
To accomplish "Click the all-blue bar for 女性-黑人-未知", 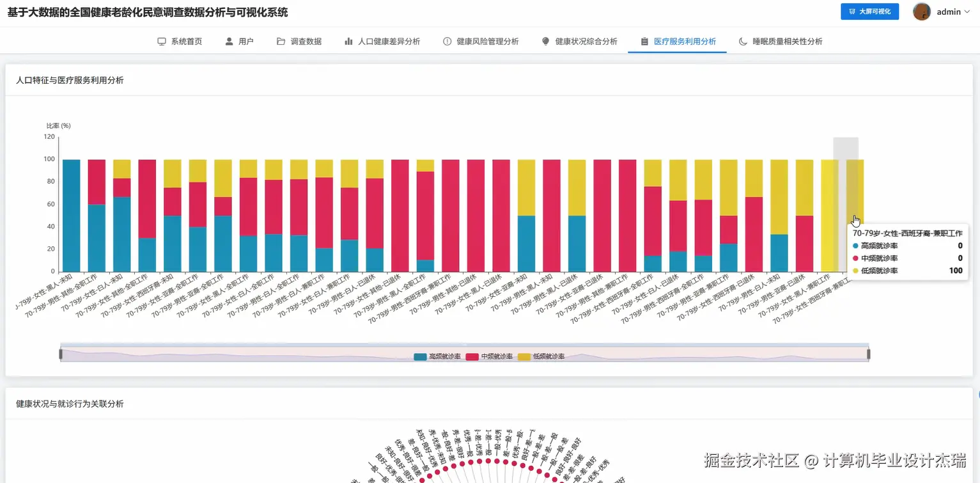I will pos(72,216).
